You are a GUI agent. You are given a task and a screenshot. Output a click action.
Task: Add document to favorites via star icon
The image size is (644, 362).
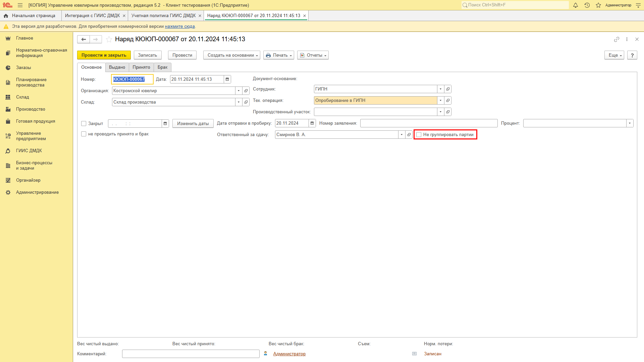point(109,39)
